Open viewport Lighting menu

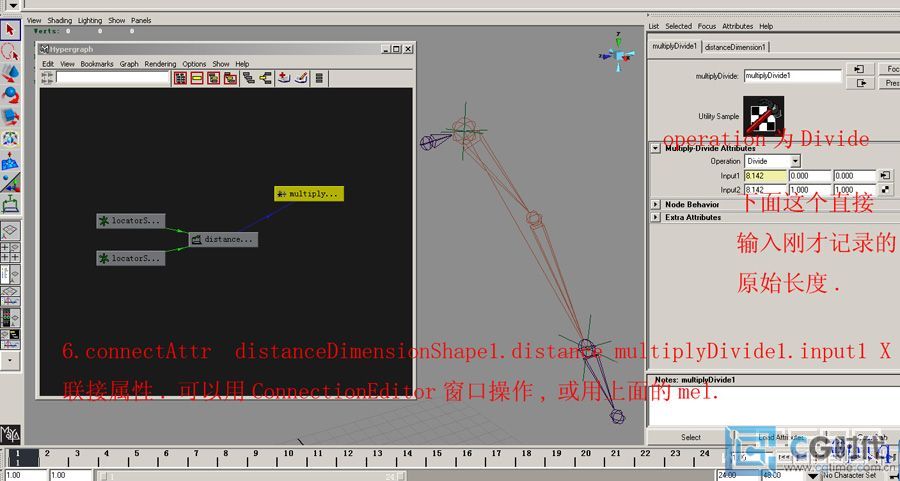pos(90,20)
